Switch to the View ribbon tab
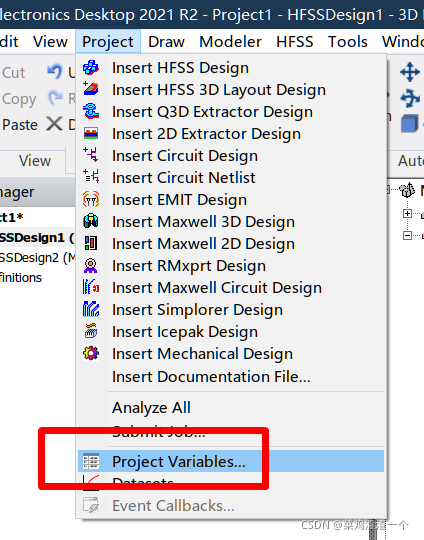This screenshot has height=540, width=424. click(x=35, y=161)
